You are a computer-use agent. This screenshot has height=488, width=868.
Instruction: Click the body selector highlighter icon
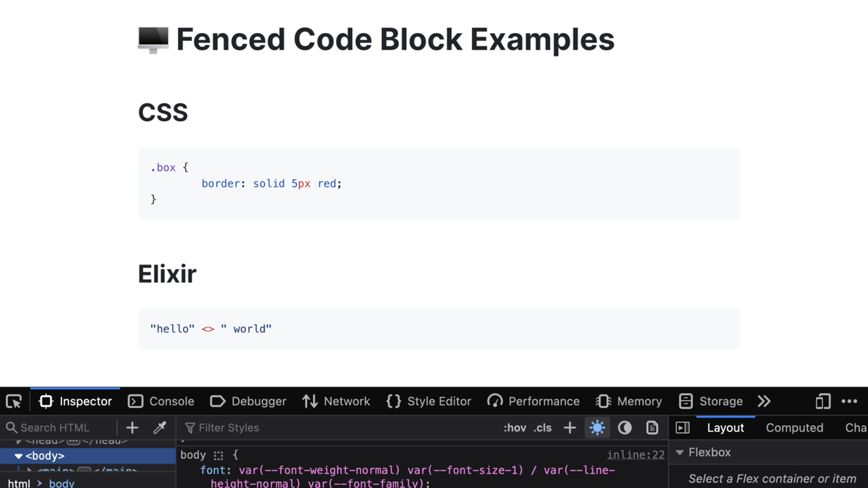coord(218,455)
